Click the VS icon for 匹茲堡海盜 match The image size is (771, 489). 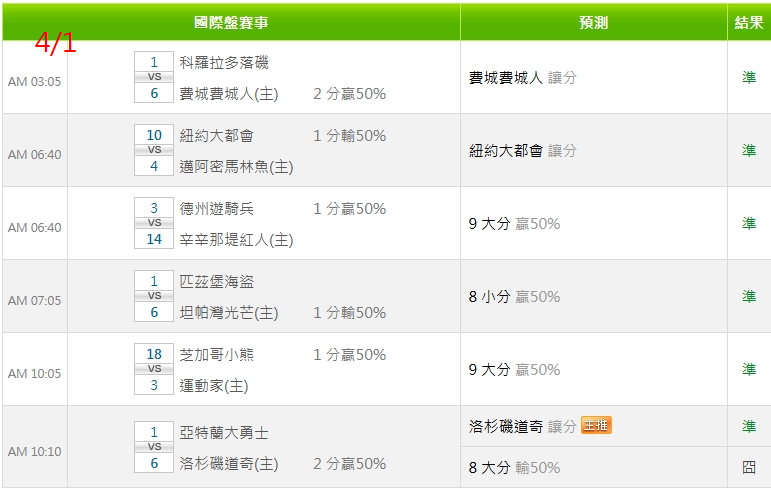pos(154,296)
